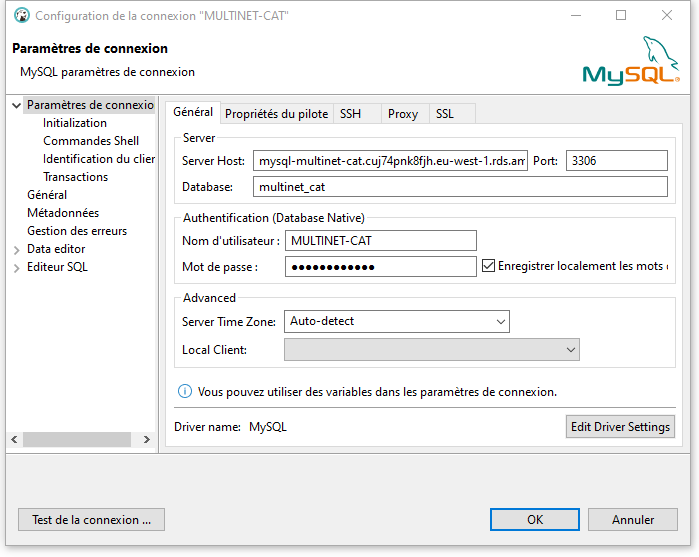The width and height of the screenshot is (699, 557).
Task: Minimize the configuration dialog window
Action: coord(576,16)
